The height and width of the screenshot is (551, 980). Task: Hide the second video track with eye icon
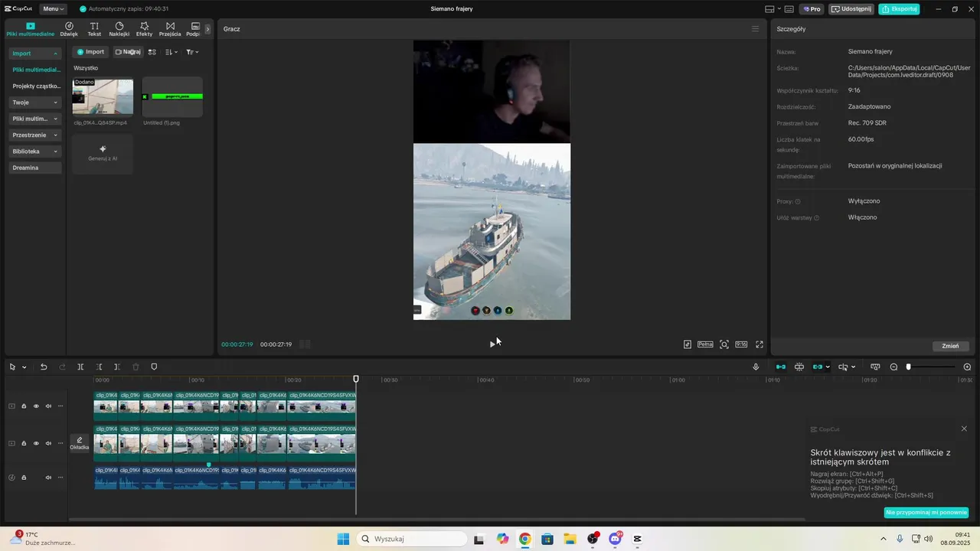[36, 443]
